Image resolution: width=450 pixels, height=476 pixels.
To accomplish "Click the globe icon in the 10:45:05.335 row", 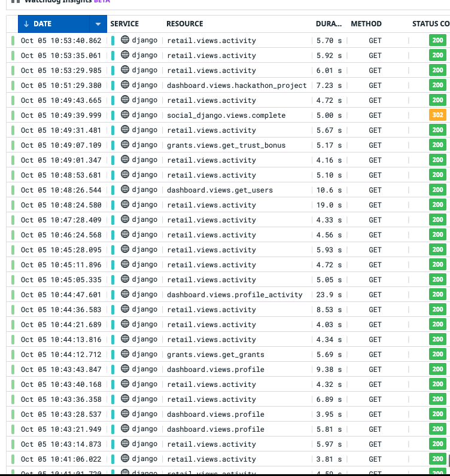I will [x=125, y=279].
